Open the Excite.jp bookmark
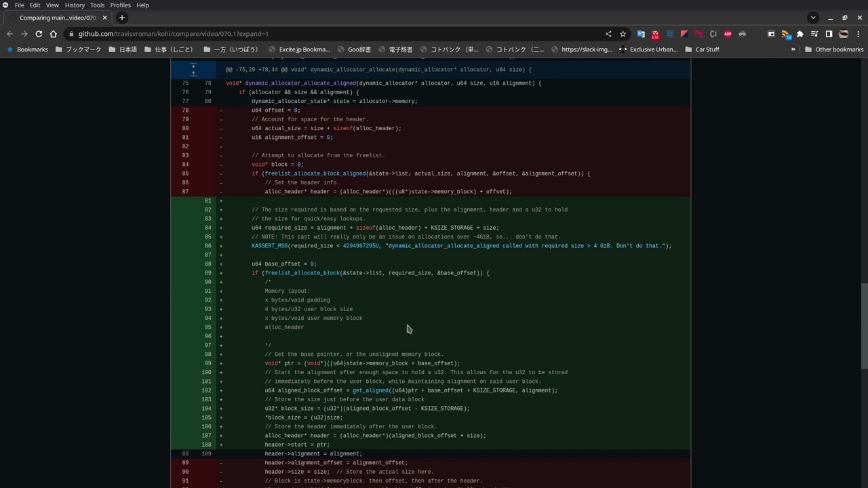Screen dimensions: 868x488 pyautogui.click(x=299, y=49)
